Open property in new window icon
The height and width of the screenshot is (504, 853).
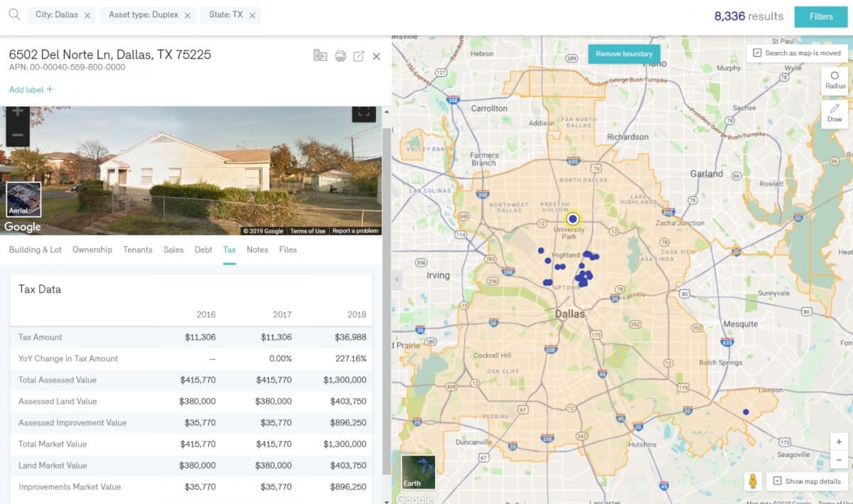tap(359, 56)
